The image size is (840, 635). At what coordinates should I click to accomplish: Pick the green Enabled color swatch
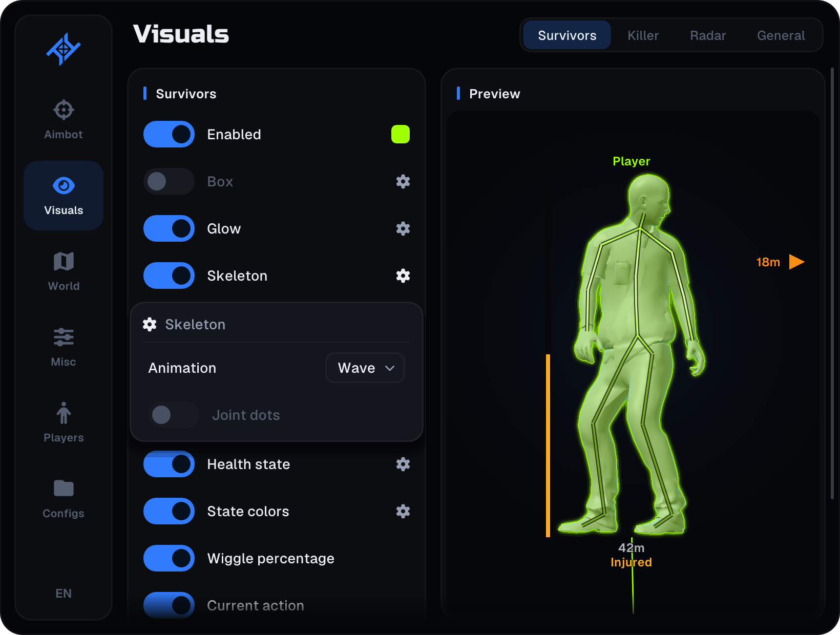tap(401, 134)
